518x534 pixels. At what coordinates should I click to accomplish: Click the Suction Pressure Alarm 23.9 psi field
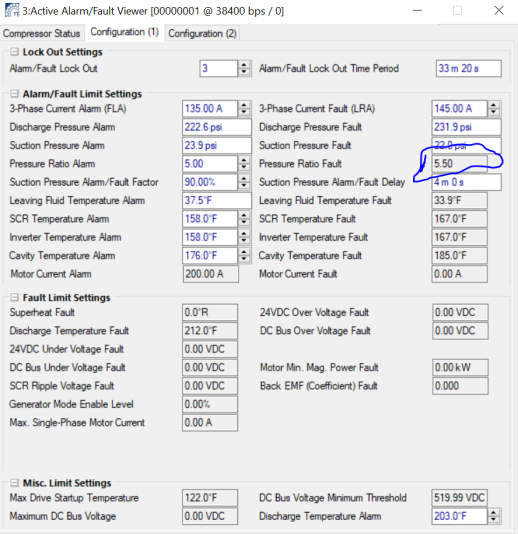pos(217,146)
